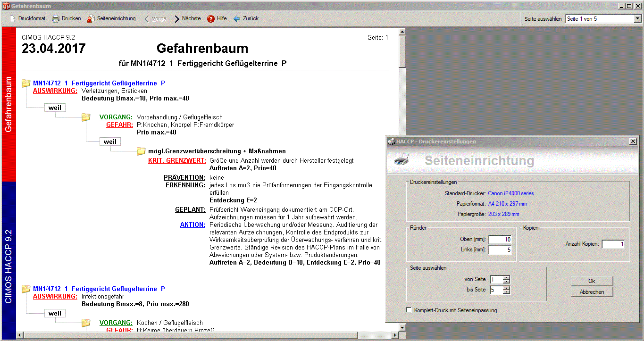This screenshot has width=644, height=341.
Task: Click the AKTION link label
Action: [193, 225]
